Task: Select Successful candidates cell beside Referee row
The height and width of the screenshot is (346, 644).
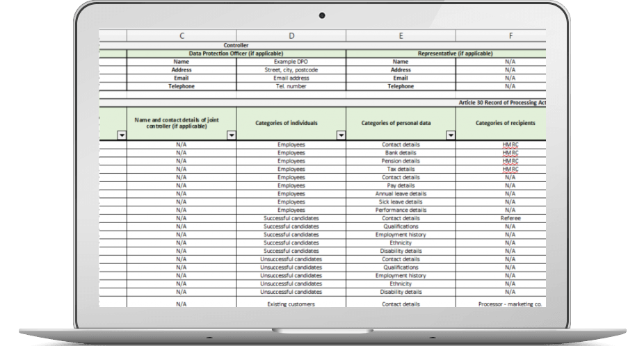Action: pyautogui.click(x=291, y=218)
